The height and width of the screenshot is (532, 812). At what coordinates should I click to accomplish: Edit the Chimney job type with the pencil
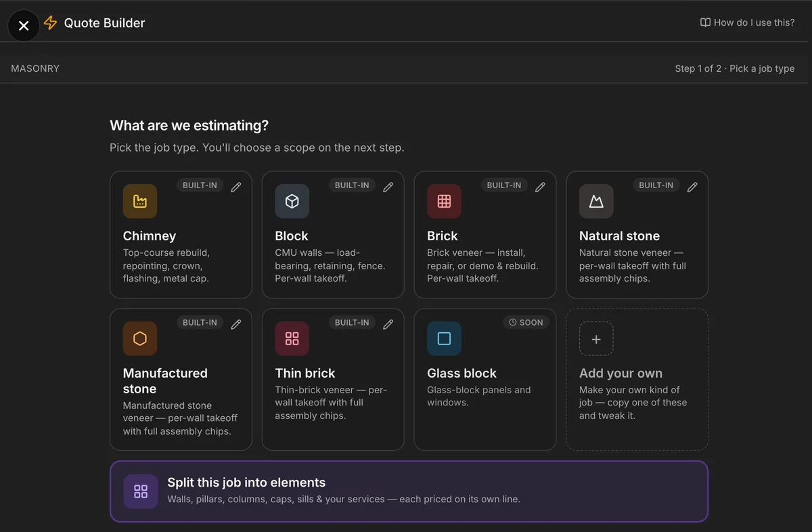(236, 187)
